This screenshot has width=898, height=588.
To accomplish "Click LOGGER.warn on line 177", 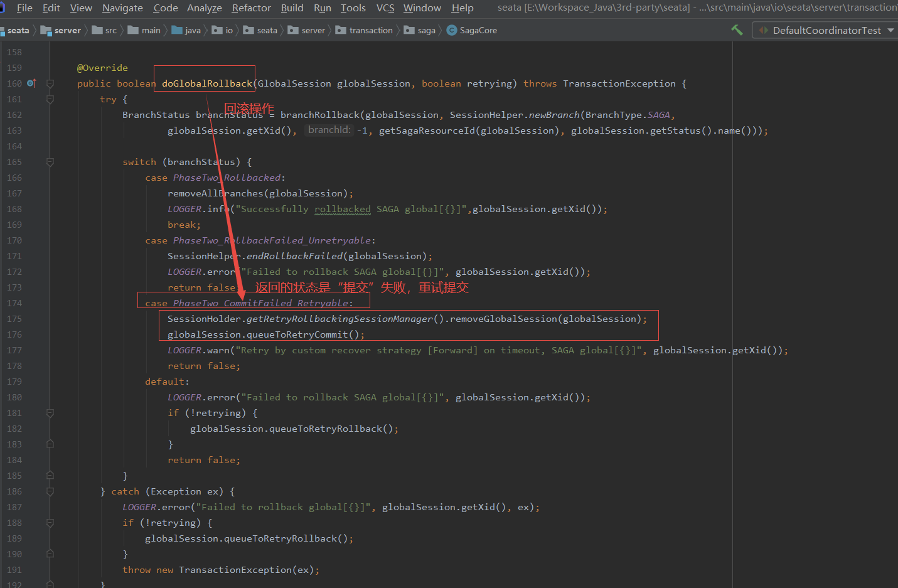I will tap(198, 350).
